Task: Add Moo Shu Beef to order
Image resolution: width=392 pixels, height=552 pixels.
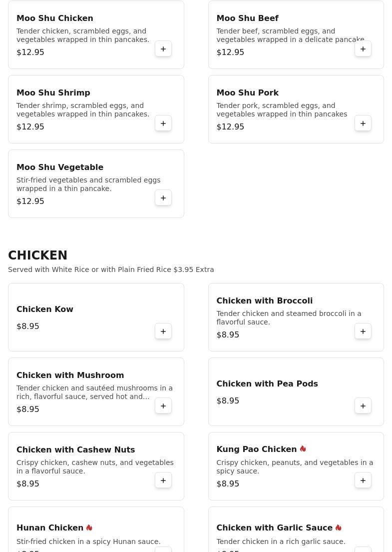Action: tap(363, 49)
